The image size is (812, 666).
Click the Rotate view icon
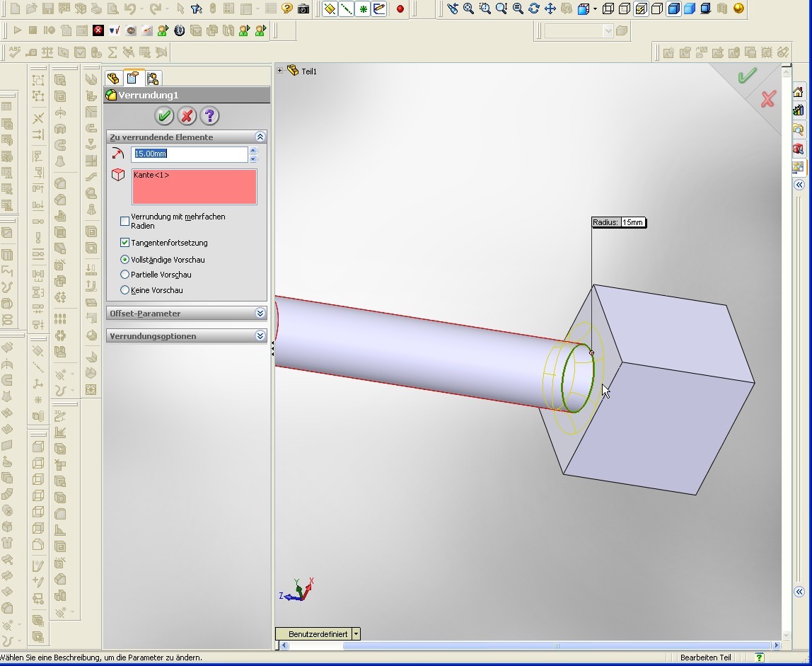click(534, 9)
